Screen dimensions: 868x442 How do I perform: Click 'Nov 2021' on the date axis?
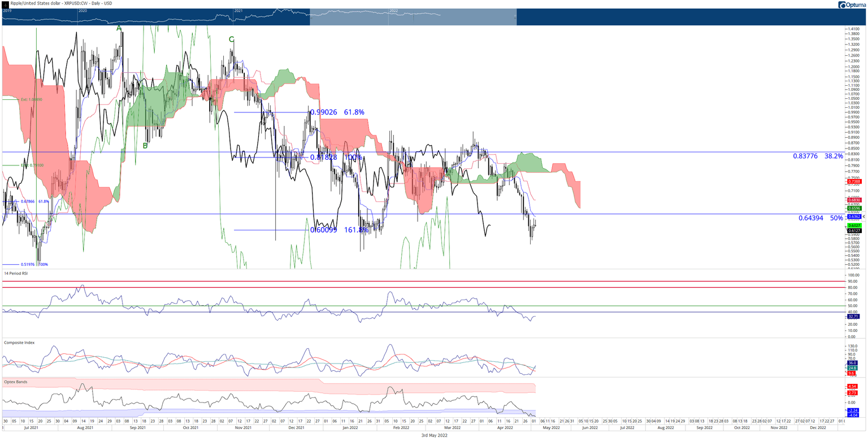pyautogui.click(x=243, y=428)
